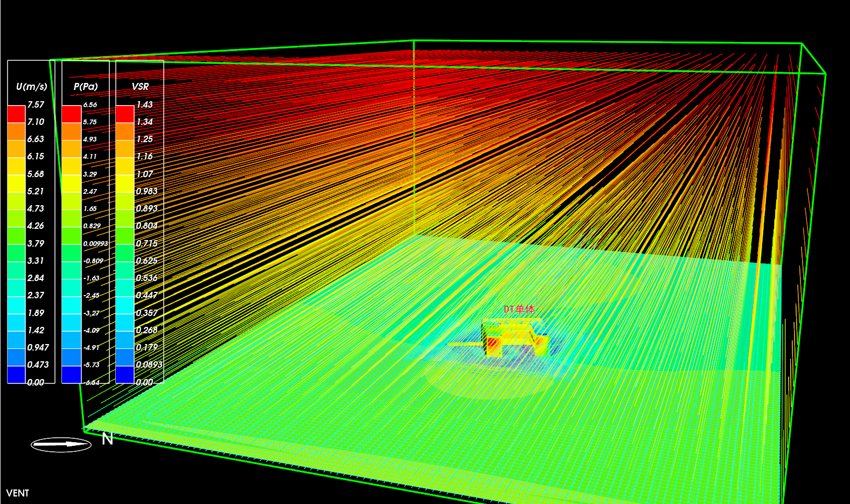
Task: Click the top red swatch in the VSR legend
Action: point(125,114)
